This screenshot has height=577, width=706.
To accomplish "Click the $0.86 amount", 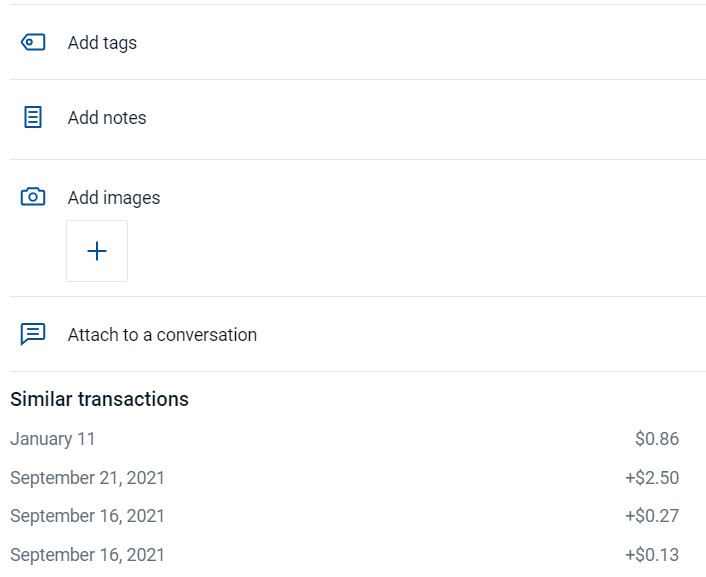I will point(657,439).
